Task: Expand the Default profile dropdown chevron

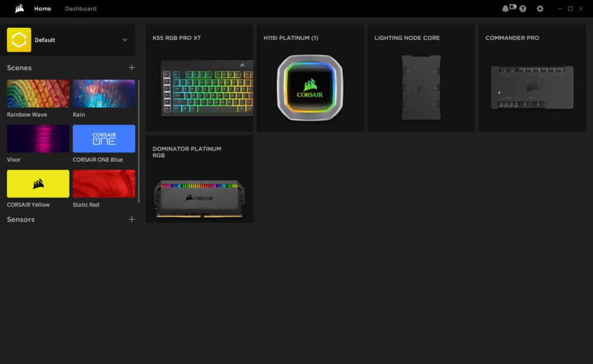Action: (125, 40)
